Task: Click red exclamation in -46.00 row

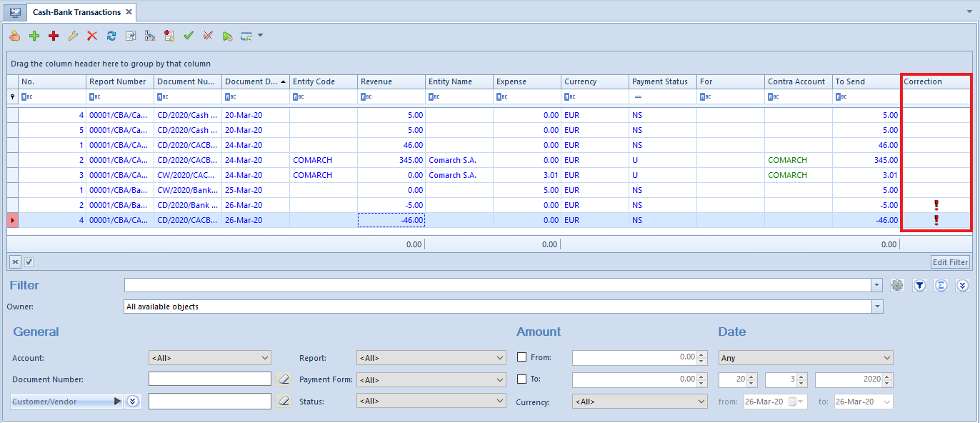Action: coord(936,220)
